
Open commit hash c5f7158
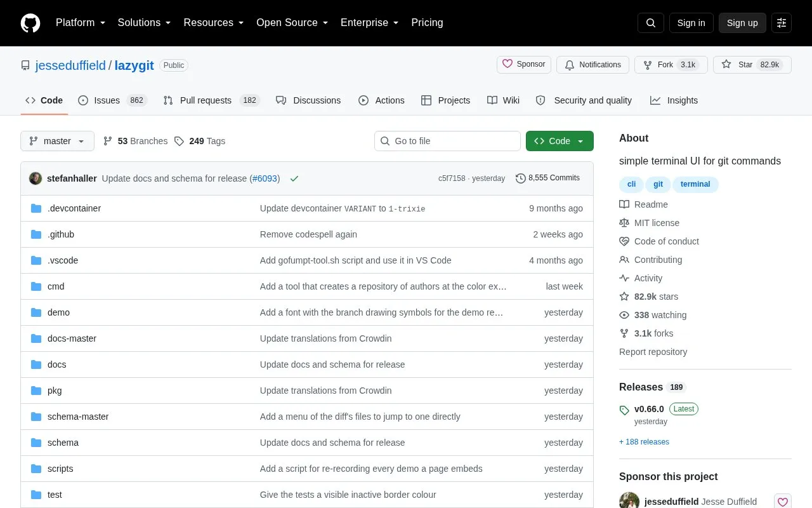click(452, 178)
